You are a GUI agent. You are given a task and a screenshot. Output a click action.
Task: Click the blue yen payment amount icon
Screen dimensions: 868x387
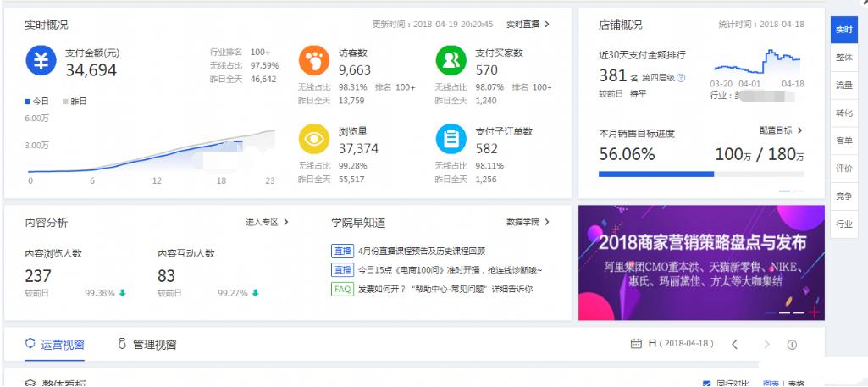pyautogui.click(x=41, y=60)
